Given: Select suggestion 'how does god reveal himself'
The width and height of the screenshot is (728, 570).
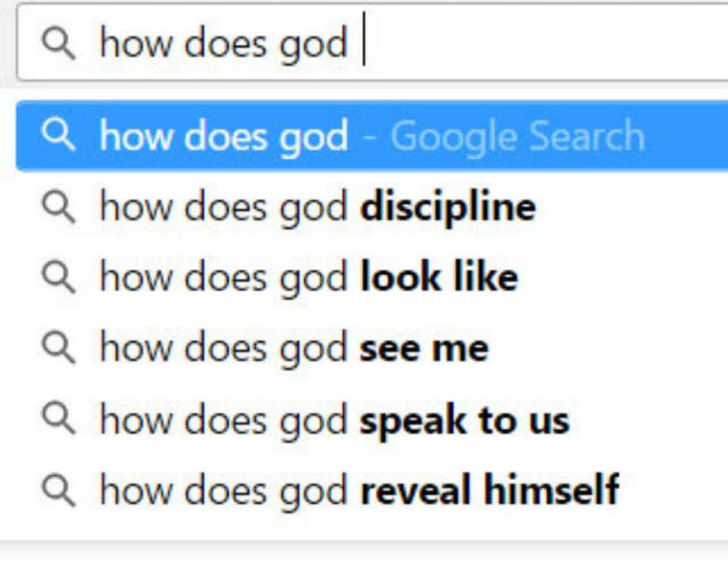Looking at the screenshot, I should [x=372, y=489].
